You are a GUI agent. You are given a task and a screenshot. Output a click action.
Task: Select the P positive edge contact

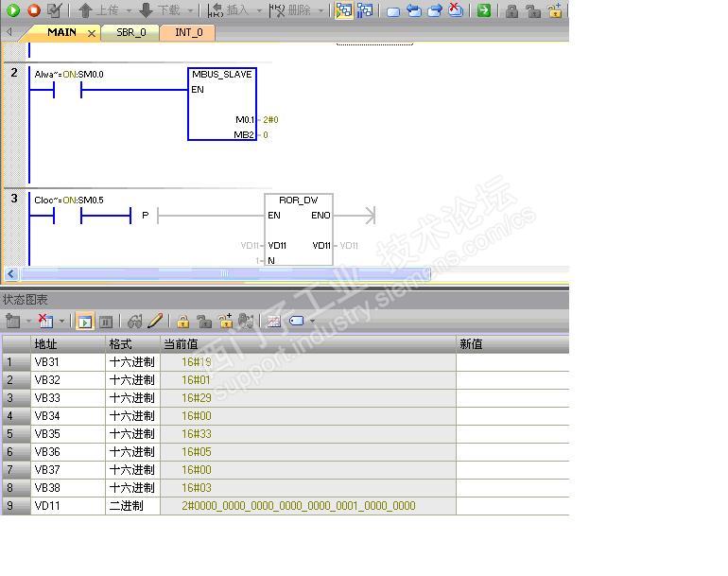click(145, 216)
